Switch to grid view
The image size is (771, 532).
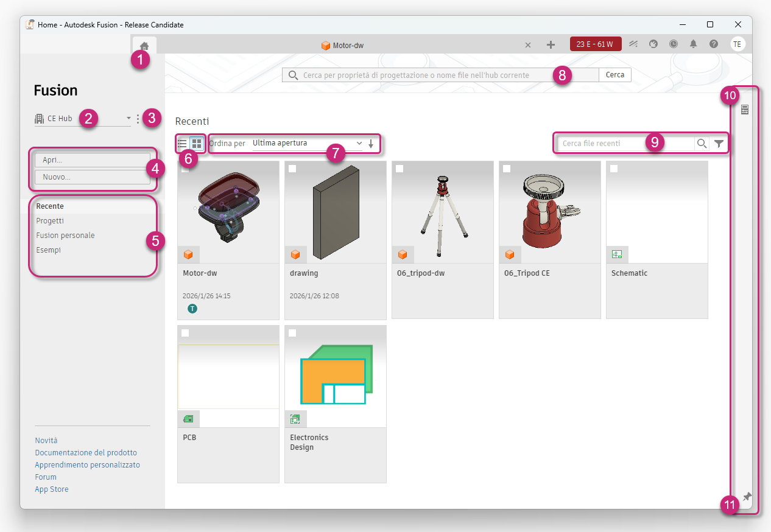pyautogui.click(x=196, y=144)
